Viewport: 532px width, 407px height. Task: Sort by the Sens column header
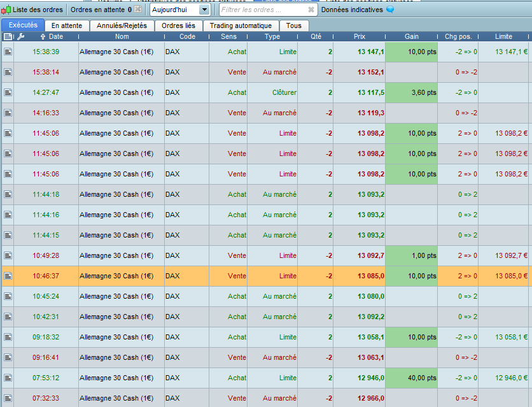tap(228, 36)
